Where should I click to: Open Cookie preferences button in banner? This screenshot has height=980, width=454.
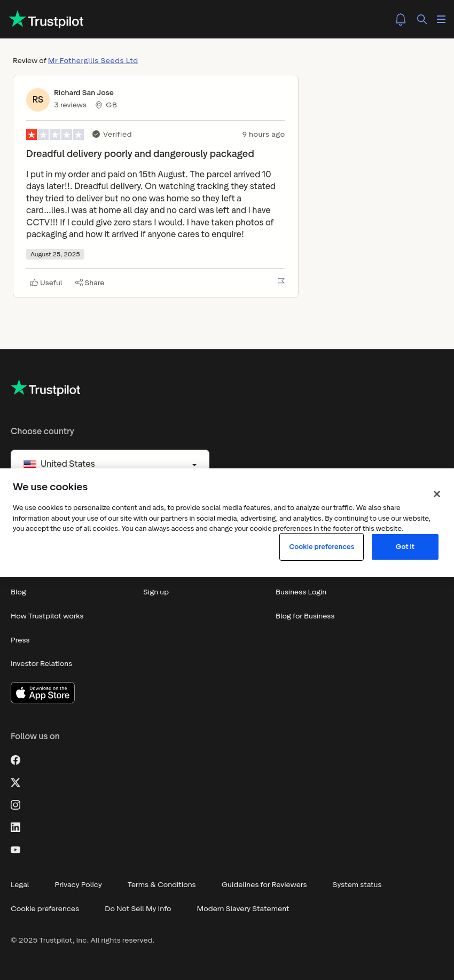click(x=322, y=547)
